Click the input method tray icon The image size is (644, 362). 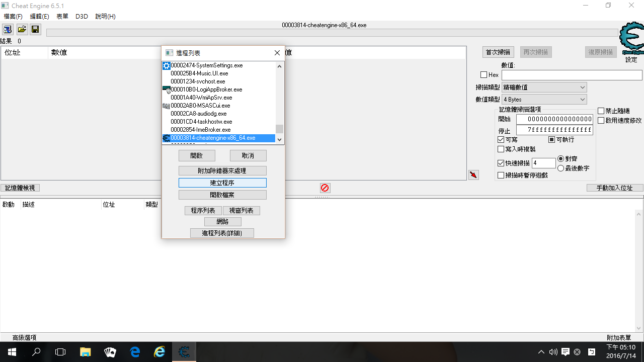coord(592,352)
